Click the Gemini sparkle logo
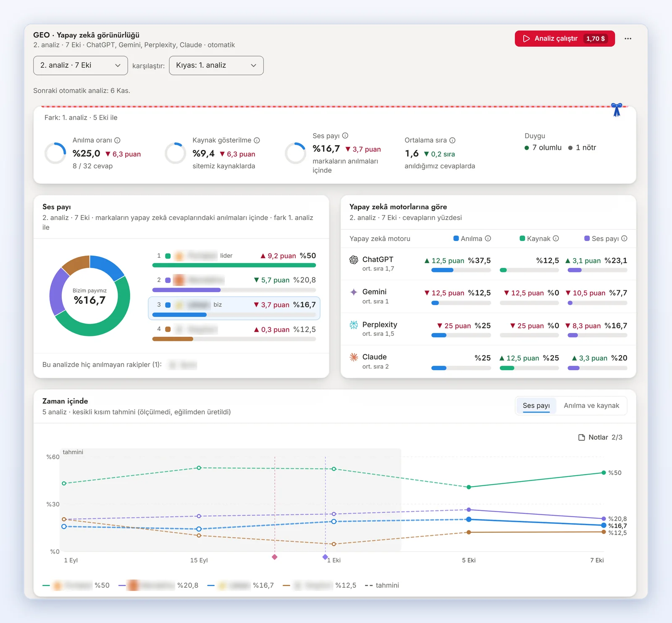The height and width of the screenshot is (623, 672). pyautogui.click(x=354, y=292)
